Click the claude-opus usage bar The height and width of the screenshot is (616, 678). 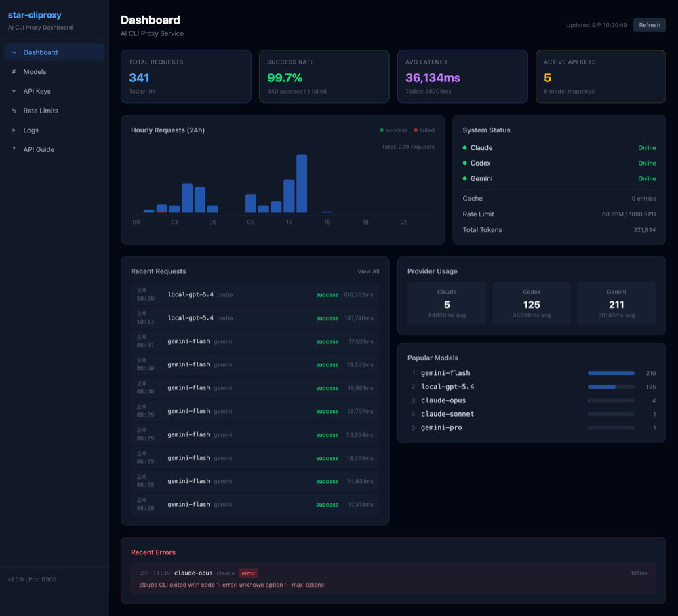coord(611,400)
